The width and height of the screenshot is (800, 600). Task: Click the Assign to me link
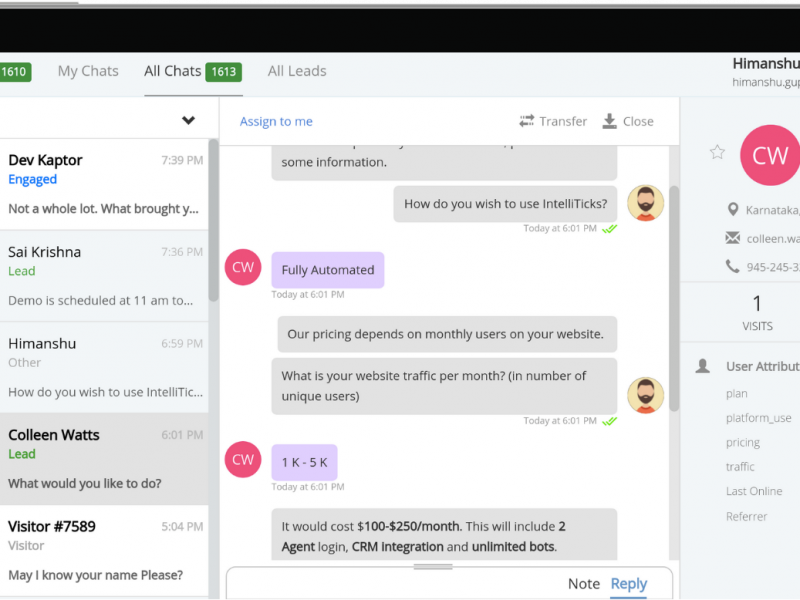pyautogui.click(x=276, y=121)
